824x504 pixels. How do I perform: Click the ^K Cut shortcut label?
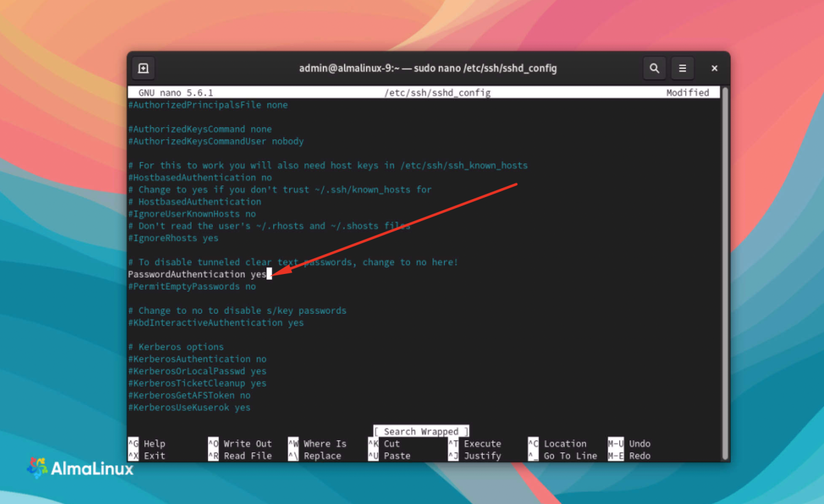[x=384, y=444]
